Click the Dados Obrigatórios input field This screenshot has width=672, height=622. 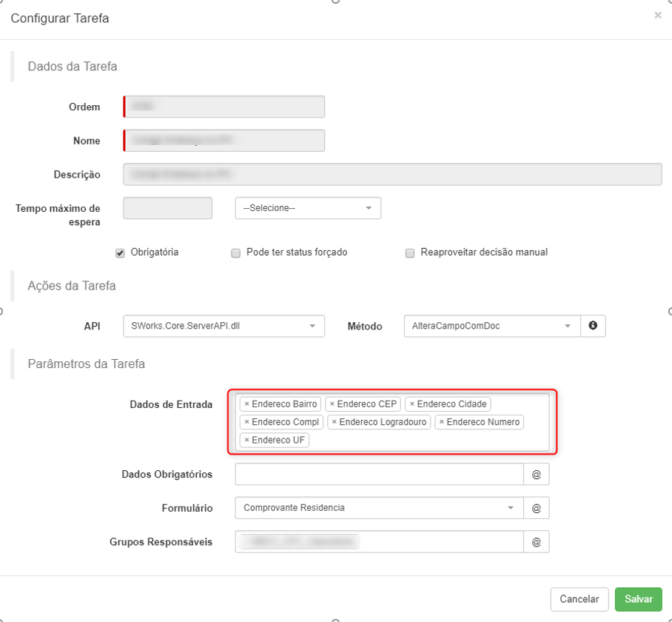pyautogui.click(x=379, y=474)
